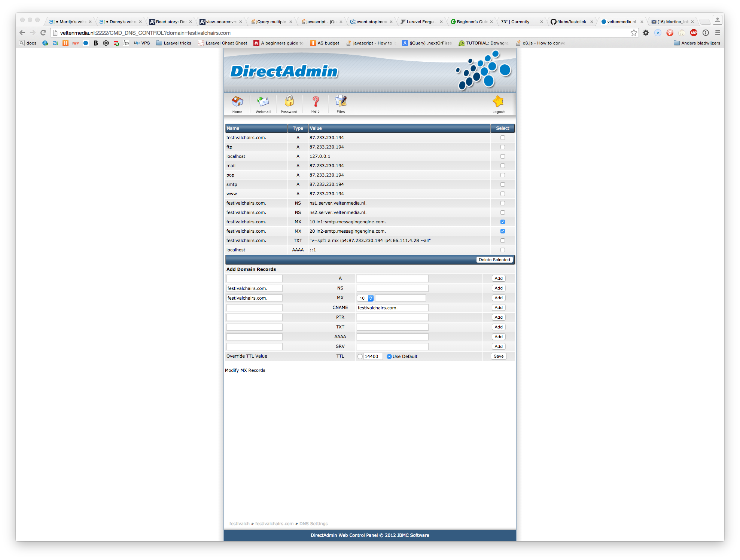Select the festivalchairs.com. A record checkbox
Image resolution: width=740 pixels, height=560 pixels.
click(x=503, y=138)
